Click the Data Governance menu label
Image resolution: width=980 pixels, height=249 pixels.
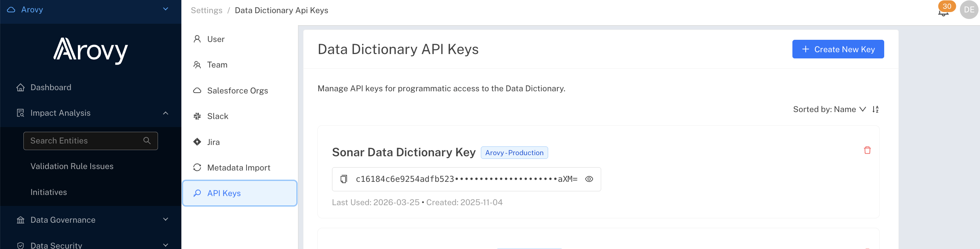click(x=63, y=220)
